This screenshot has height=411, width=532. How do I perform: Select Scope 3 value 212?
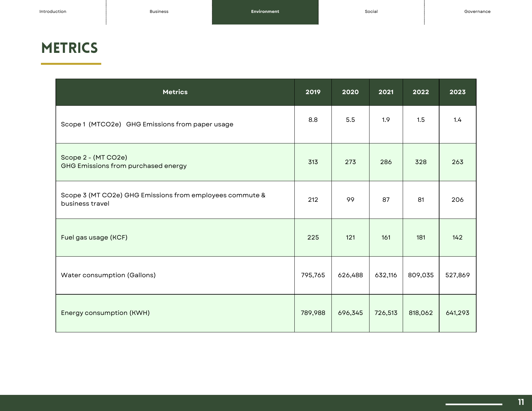313,200
